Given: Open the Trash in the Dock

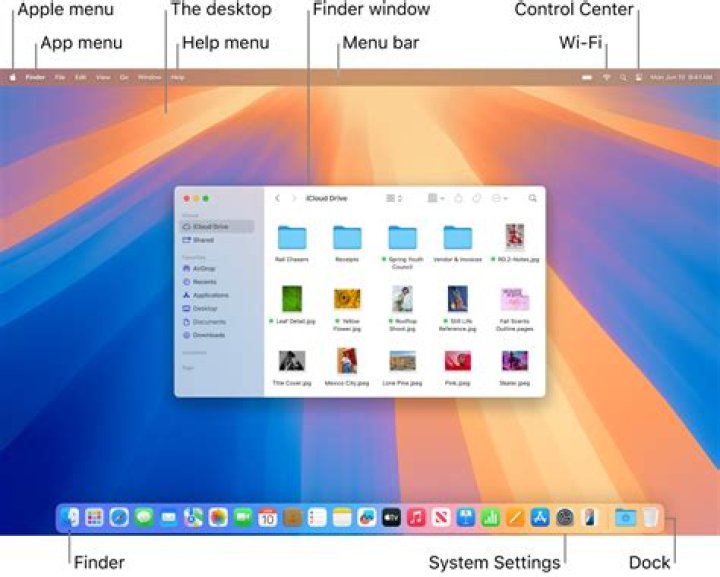Looking at the screenshot, I should click(x=651, y=518).
